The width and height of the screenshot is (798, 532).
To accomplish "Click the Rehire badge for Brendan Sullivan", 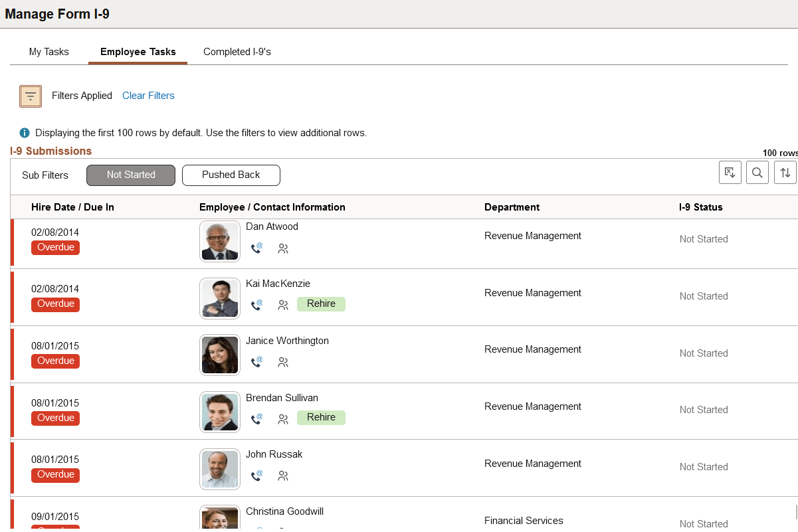I will pos(321,418).
